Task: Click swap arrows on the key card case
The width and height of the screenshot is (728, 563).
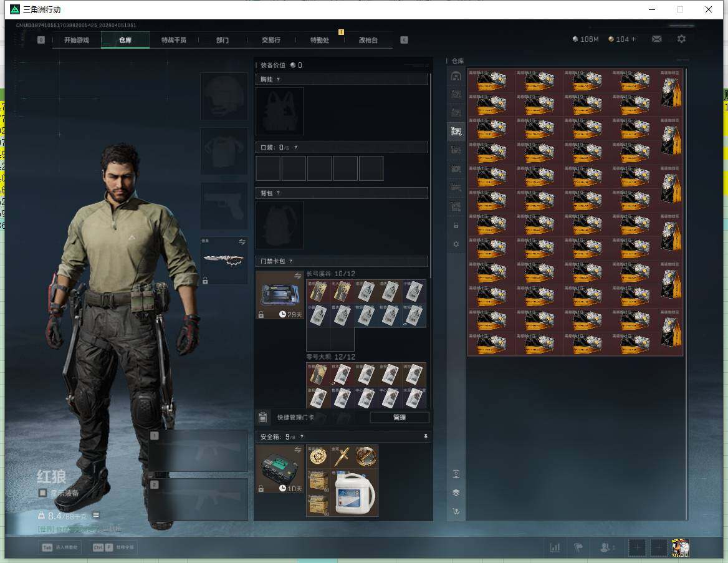Action: (x=297, y=276)
